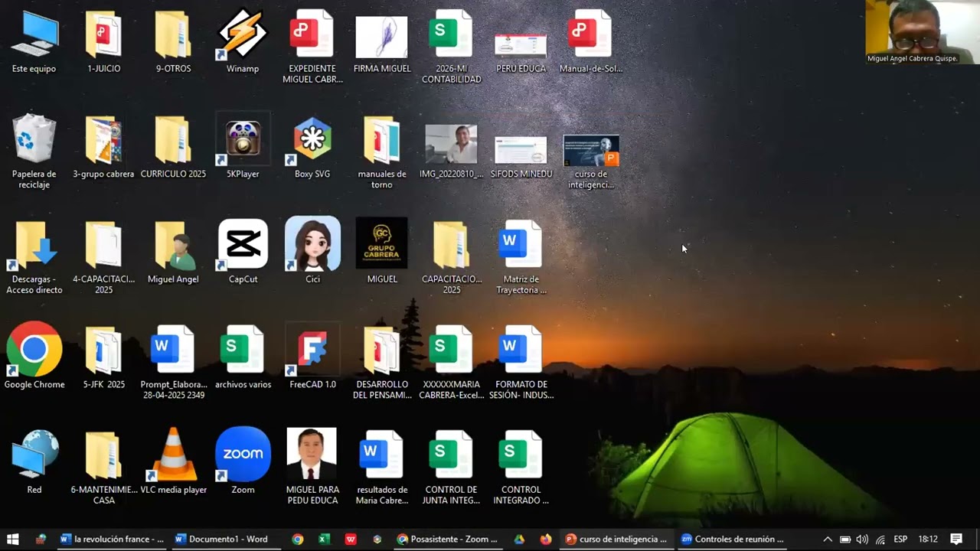This screenshot has width=980, height=551.
Task: Launch Google Chrome from the desktop
Action: click(x=34, y=356)
